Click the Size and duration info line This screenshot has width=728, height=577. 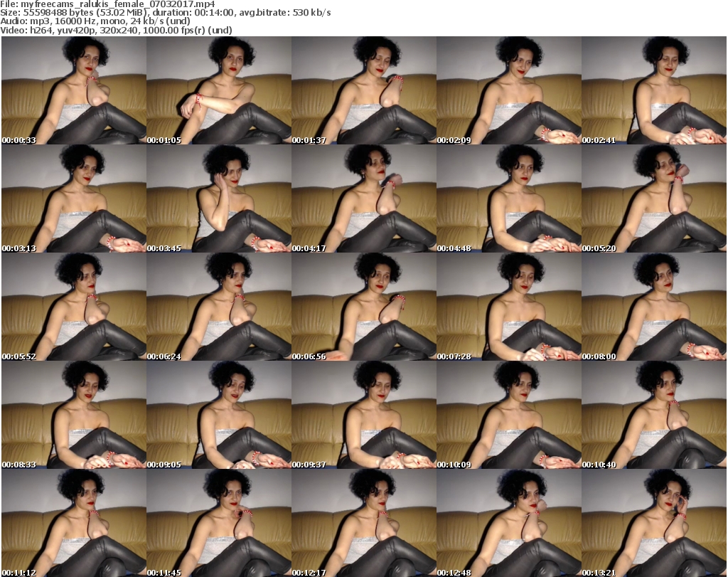pyautogui.click(x=166, y=13)
